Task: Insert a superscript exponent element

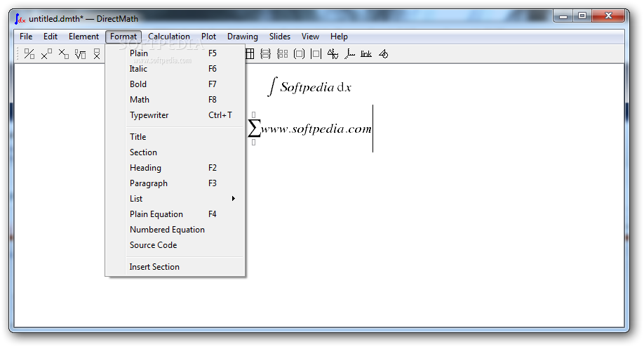Action: click(x=46, y=54)
